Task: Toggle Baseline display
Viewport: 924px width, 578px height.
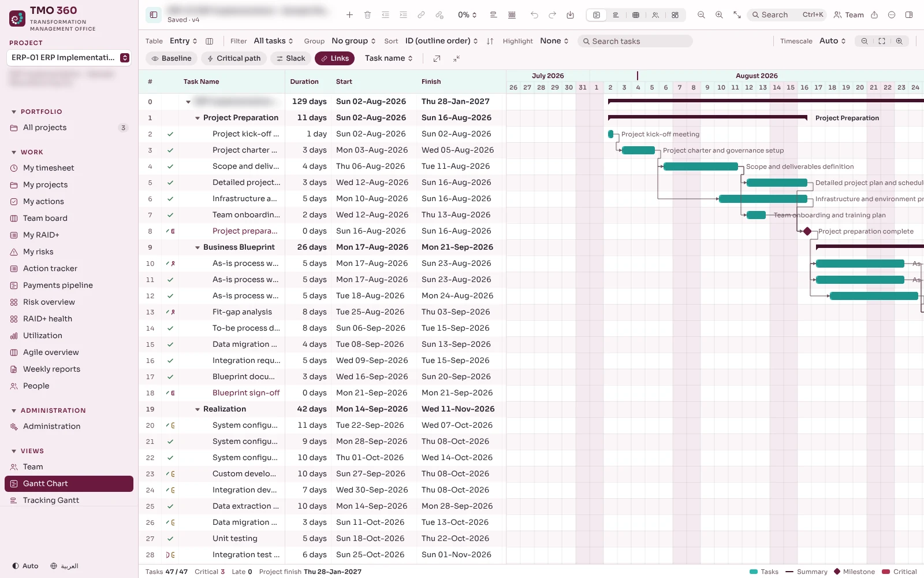Action: pyautogui.click(x=172, y=58)
